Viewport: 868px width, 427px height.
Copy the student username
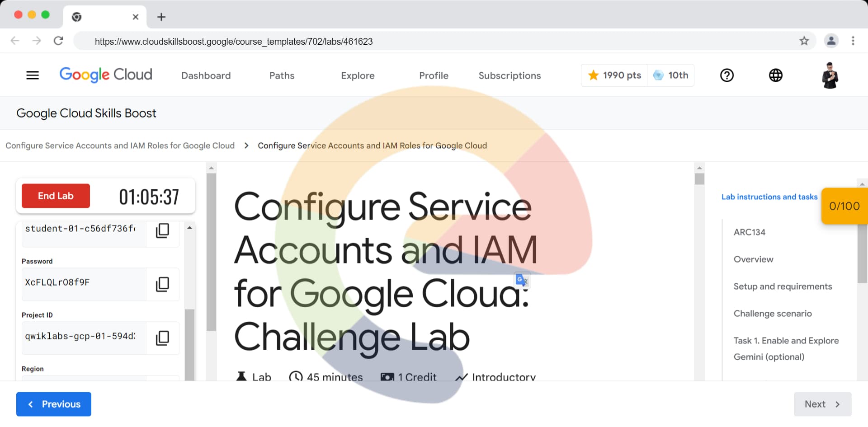coord(162,230)
